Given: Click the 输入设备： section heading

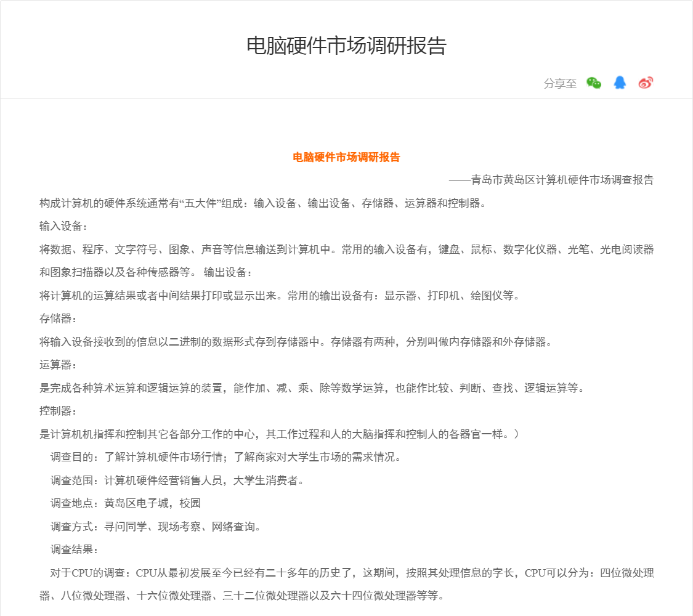Looking at the screenshot, I should 64,227.
